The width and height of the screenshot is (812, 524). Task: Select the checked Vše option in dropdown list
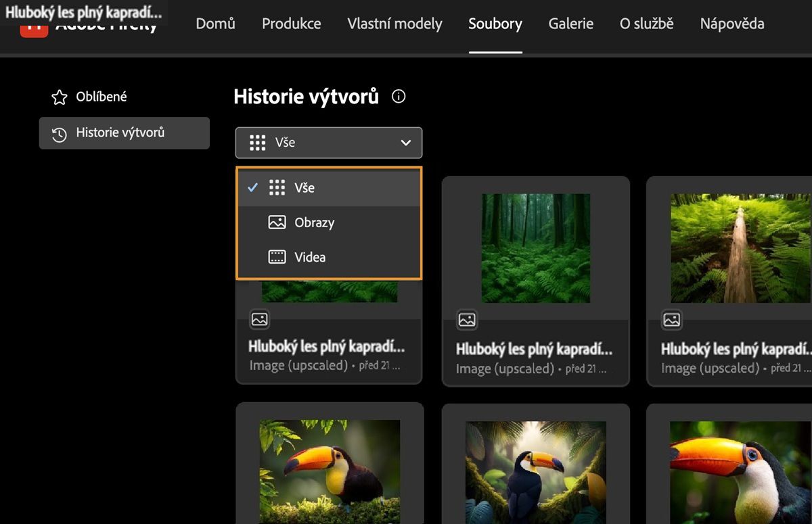[304, 188]
